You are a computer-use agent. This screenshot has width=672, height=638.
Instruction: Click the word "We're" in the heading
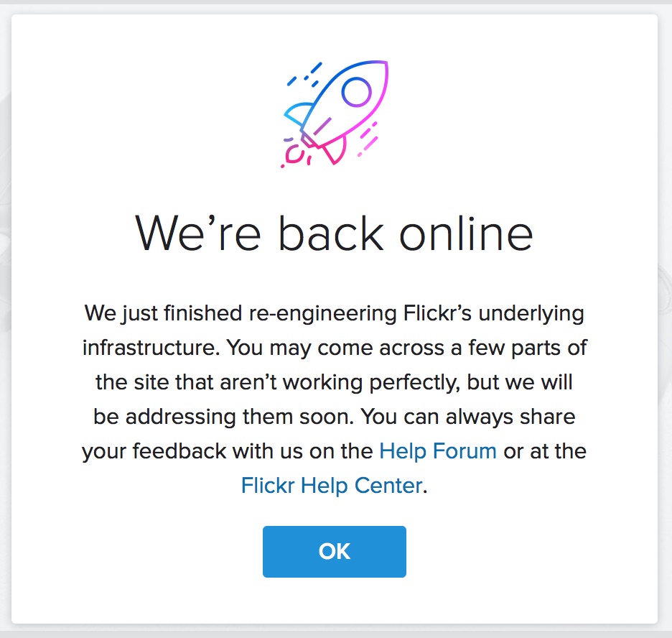pos(197,234)
